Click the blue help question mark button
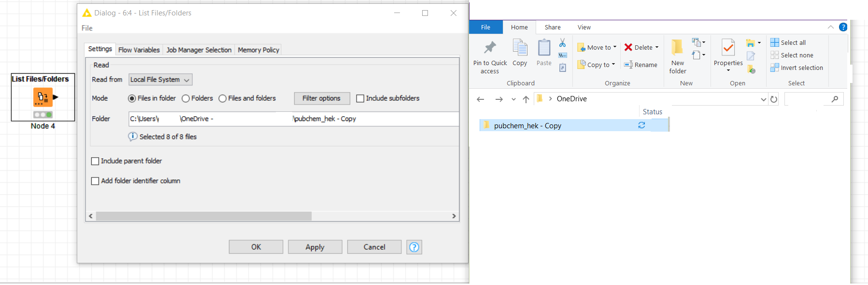The height and width of the screenshot is (285, 868). 414,247
